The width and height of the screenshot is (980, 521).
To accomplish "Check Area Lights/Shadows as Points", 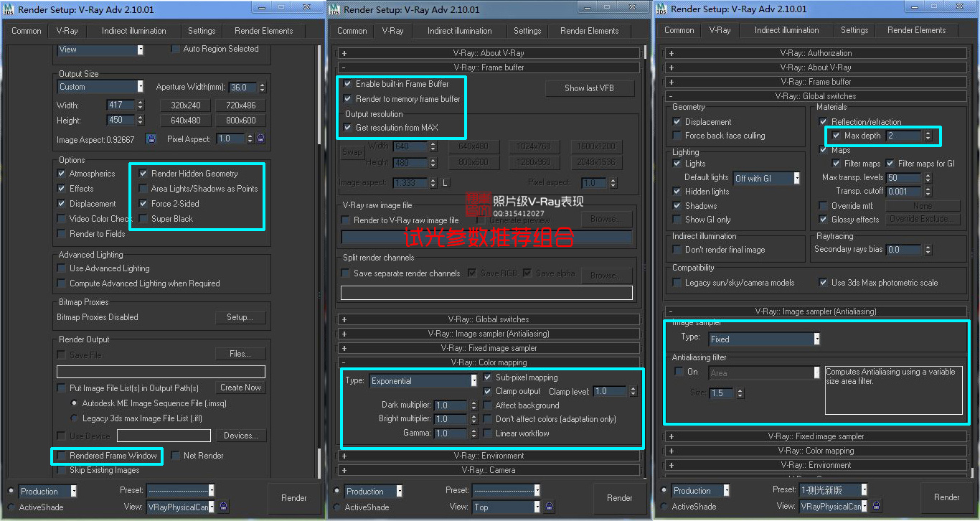I will [x=143, y=188].
